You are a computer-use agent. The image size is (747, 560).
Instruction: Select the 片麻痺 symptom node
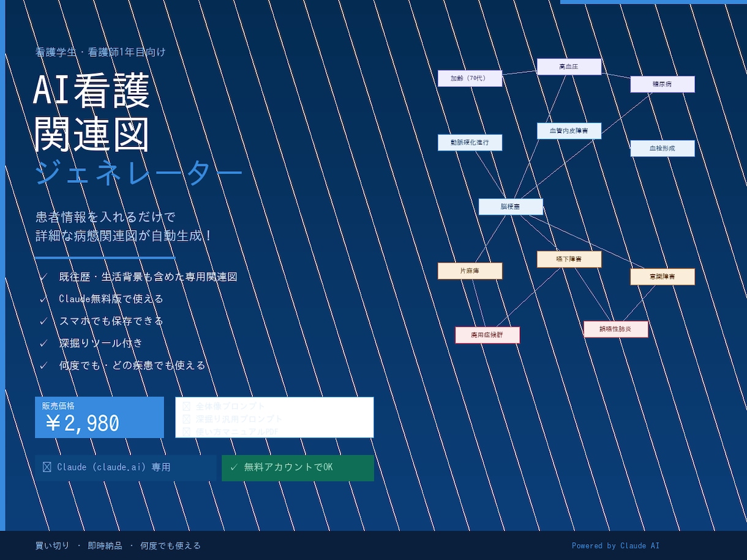[470, 271]
